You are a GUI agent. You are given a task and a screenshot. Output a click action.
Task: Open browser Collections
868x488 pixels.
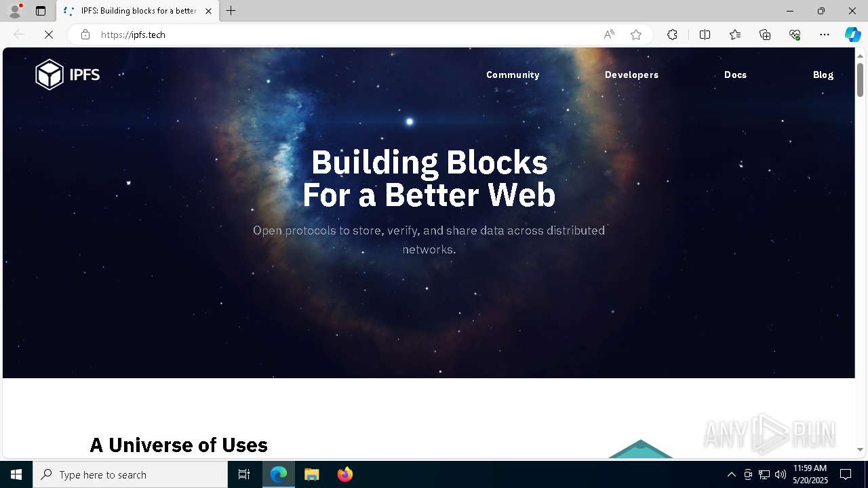click(x=765, y=35)
